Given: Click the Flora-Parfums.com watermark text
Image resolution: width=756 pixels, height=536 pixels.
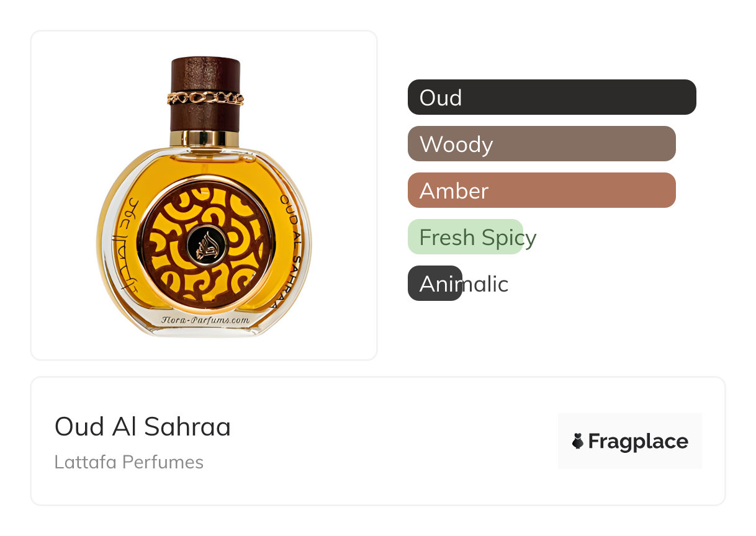Looking at the screenshot, I should (205, 320).
